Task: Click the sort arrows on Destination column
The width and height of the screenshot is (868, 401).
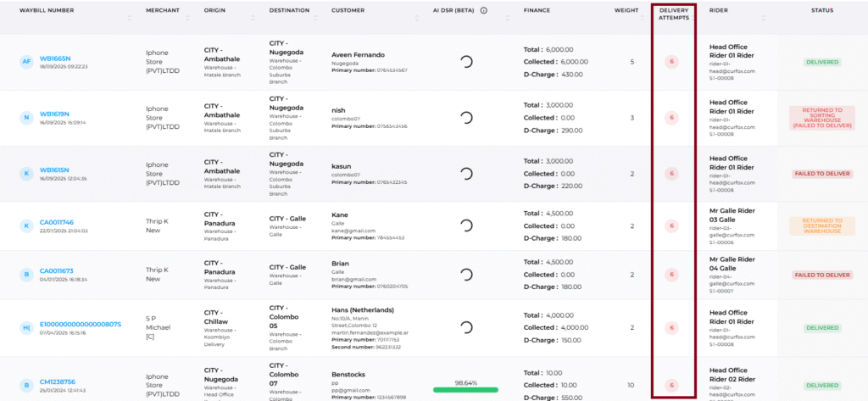Action: click(x=316, y=18)
